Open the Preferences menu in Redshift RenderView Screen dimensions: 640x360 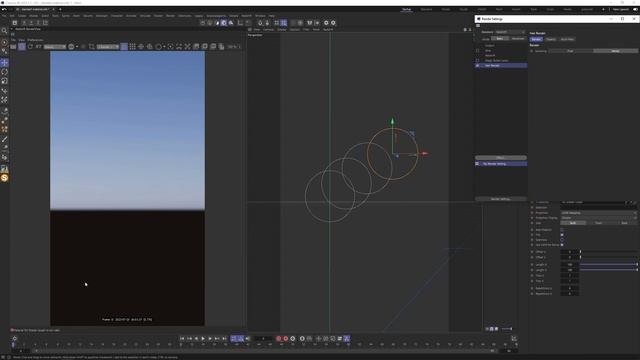pyautogui.click(x=35, y=40)
